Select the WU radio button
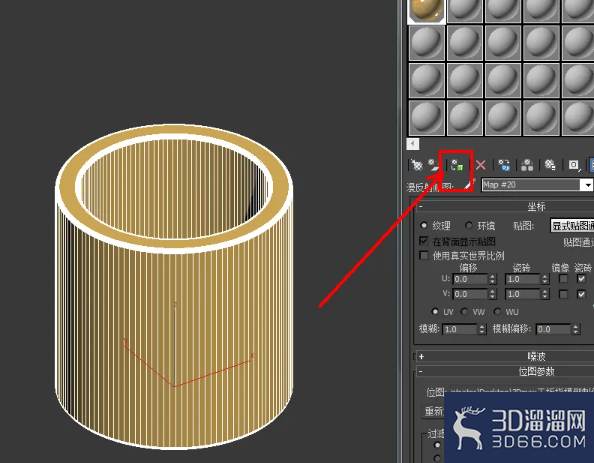This screenshot has width=594, height=463. coord(497,311)
